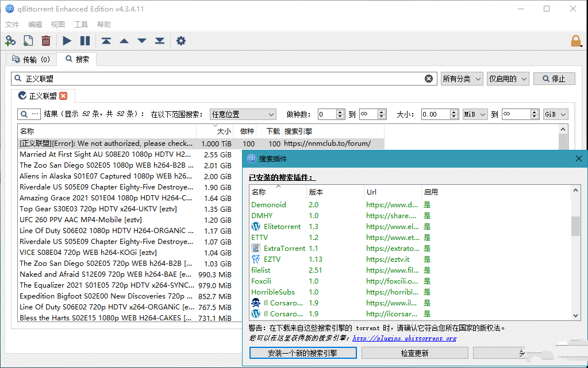Select the EZTV plugin row
Image resolution: width=588 pixels, height=368 pixels.
coord(272,259)
